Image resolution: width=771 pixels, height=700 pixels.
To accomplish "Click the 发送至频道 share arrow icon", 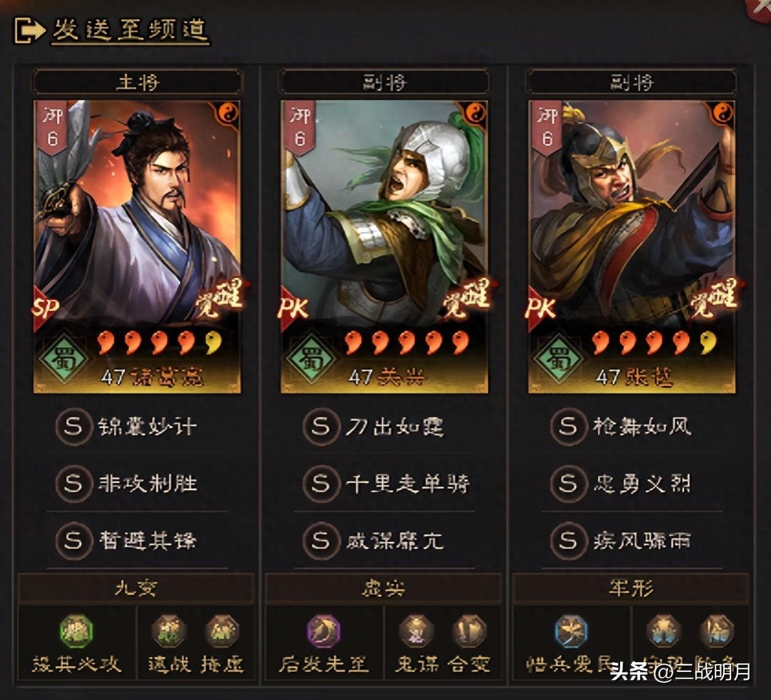I will (x=30, y=31).
